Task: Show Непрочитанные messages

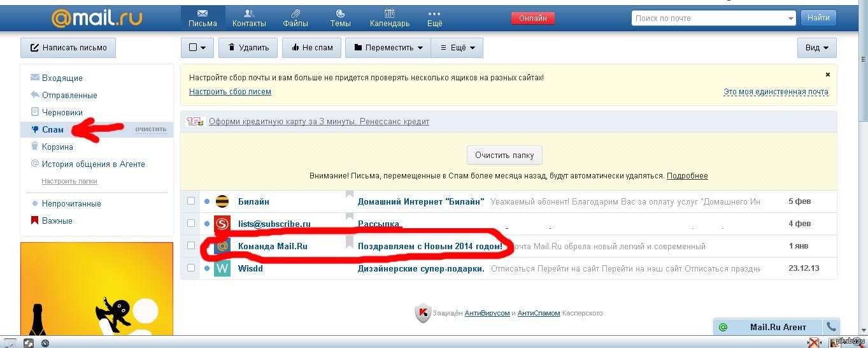Action: [71, 203]
